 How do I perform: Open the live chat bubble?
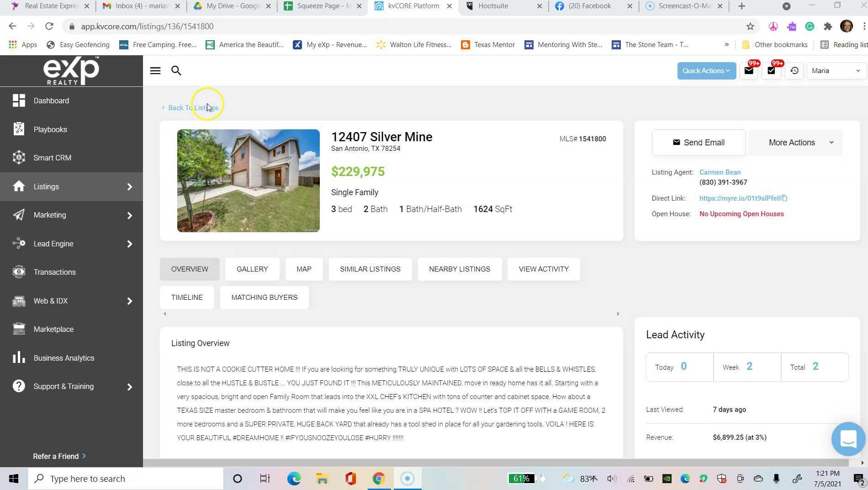pos(848,439)
